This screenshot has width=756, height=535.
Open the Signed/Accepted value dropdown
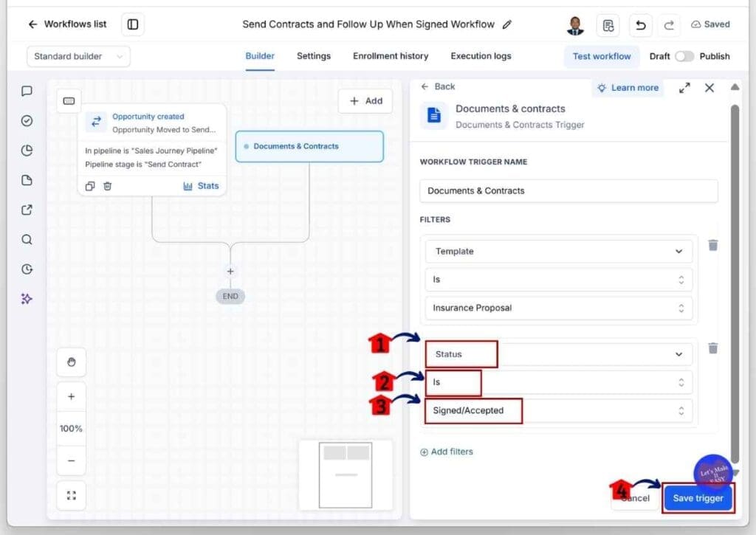(559, 411)
